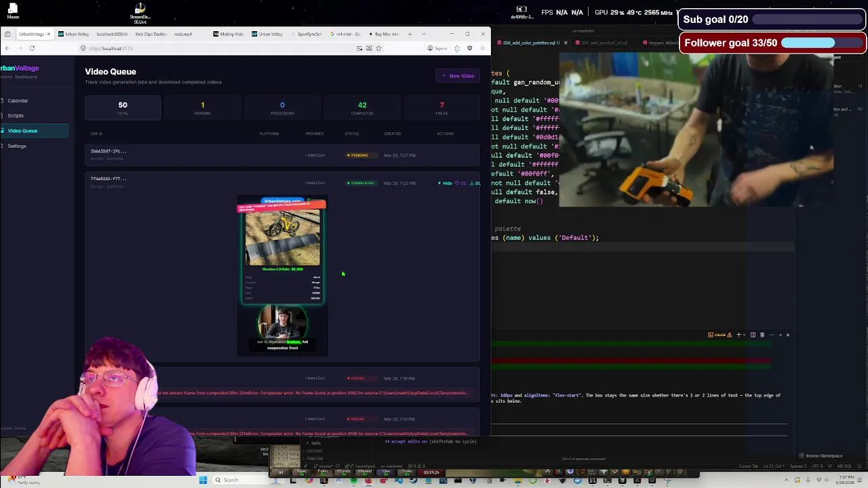Viewport: 868px width, 488px height.
Task: Close the editor terminal panel
Action: (x=787, y=335)
